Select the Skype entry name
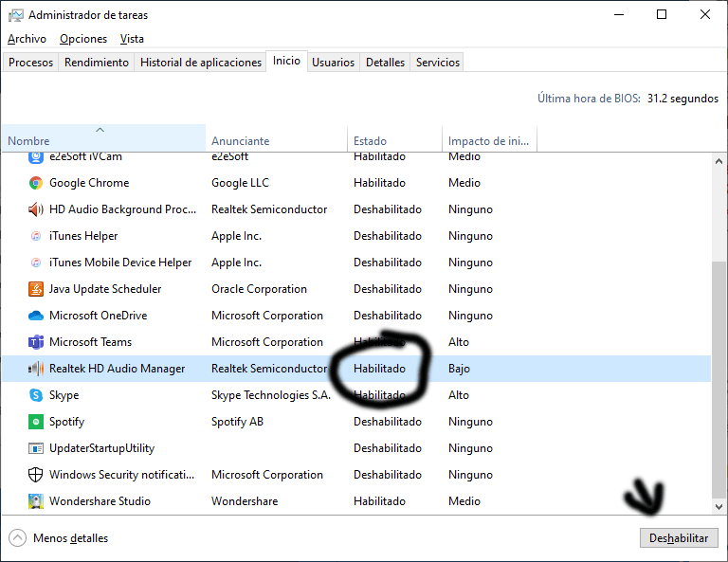 64,395
